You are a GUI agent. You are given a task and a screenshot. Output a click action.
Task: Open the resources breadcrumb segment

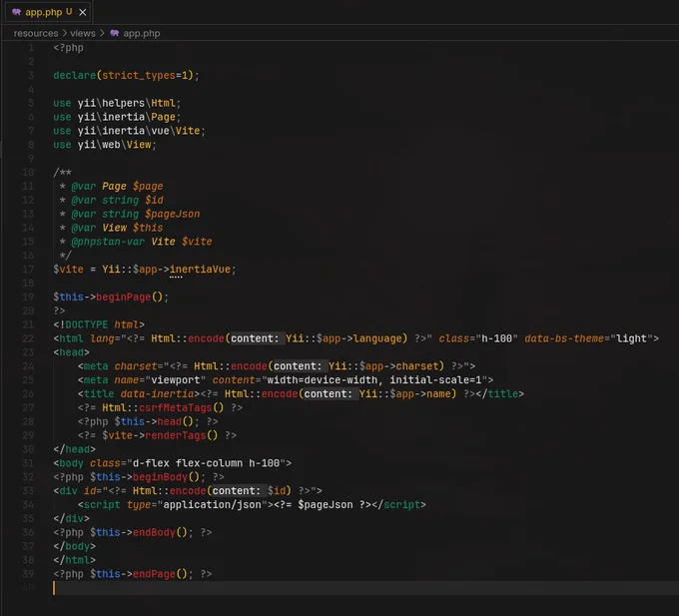tap(36, 33)
